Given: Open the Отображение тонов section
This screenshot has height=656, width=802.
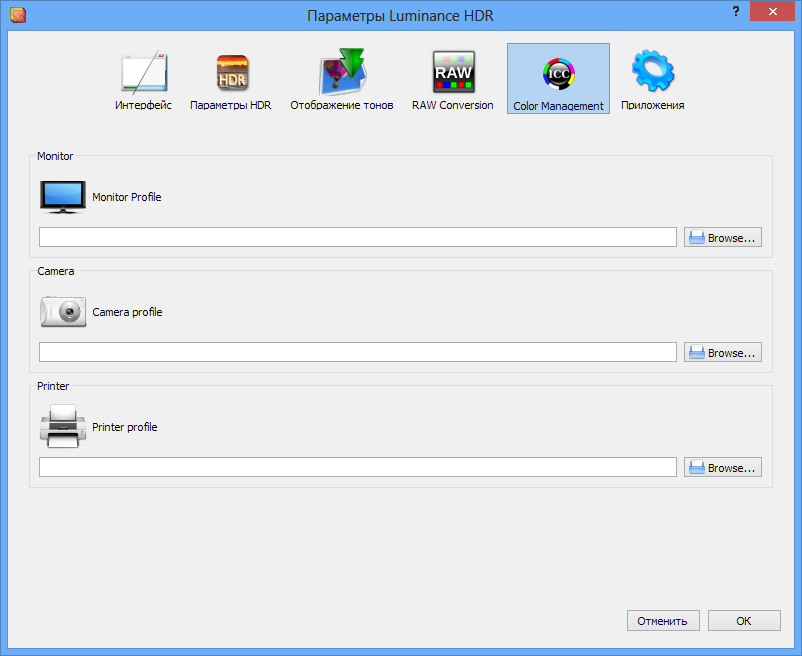Looking at the screenshot, I should [342, 80].
